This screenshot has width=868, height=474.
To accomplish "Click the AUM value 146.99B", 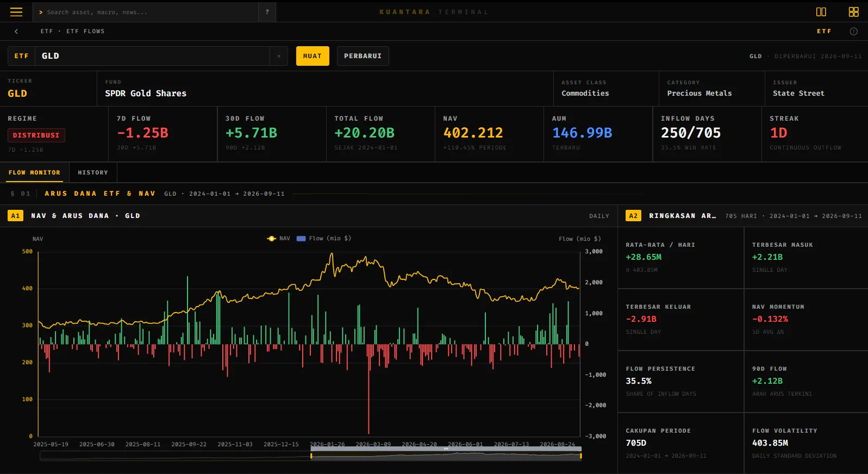I will [x=582, y=133].
